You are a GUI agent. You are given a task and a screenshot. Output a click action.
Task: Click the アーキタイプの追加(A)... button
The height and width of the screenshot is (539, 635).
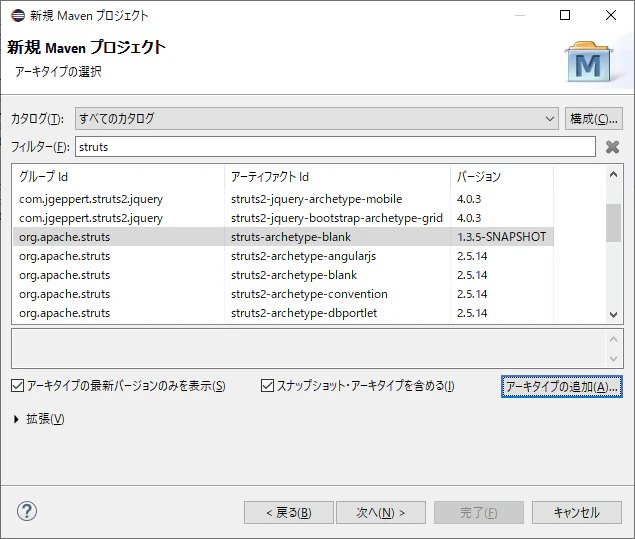[562, 387]
